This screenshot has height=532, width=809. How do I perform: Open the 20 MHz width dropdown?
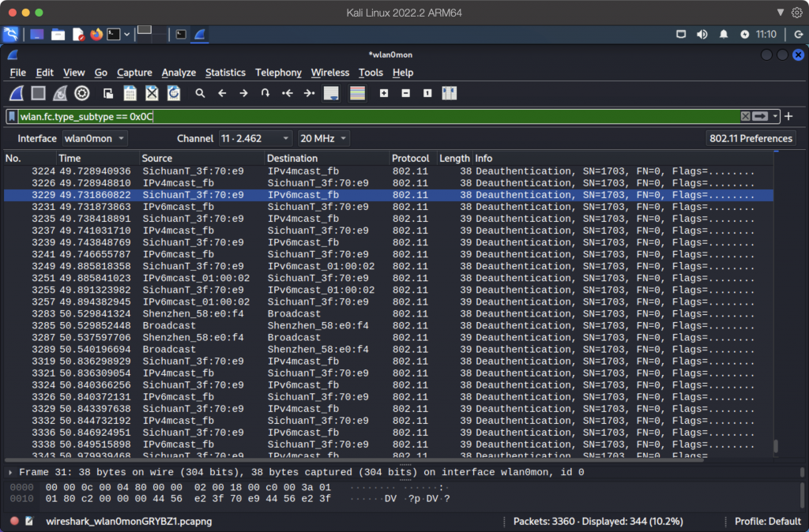pyautogui.click(x=323, y=139)
